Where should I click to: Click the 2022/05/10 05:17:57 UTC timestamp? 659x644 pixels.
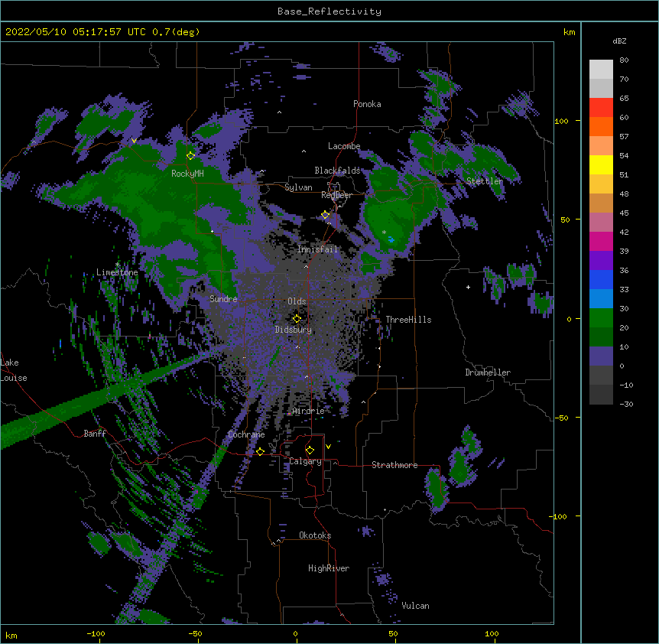click(76, 32)
